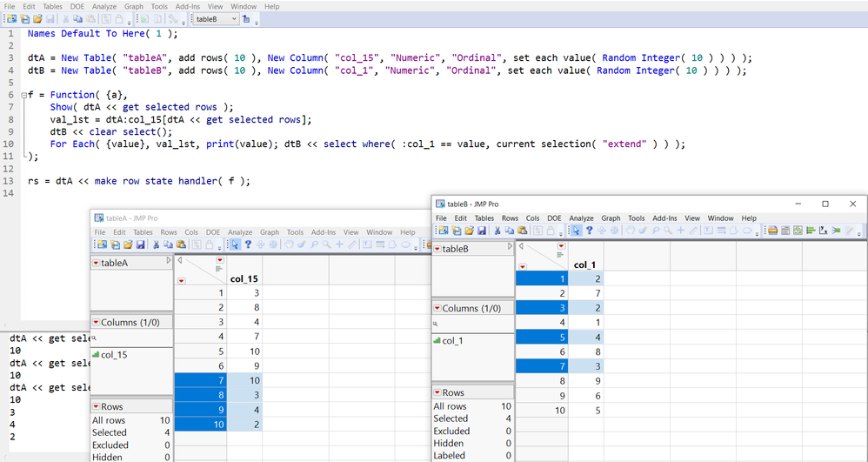The width and height of the screenshot is (868, 462).
Task: Collapse the function fold marker at line 6
Action: point(23,95)
